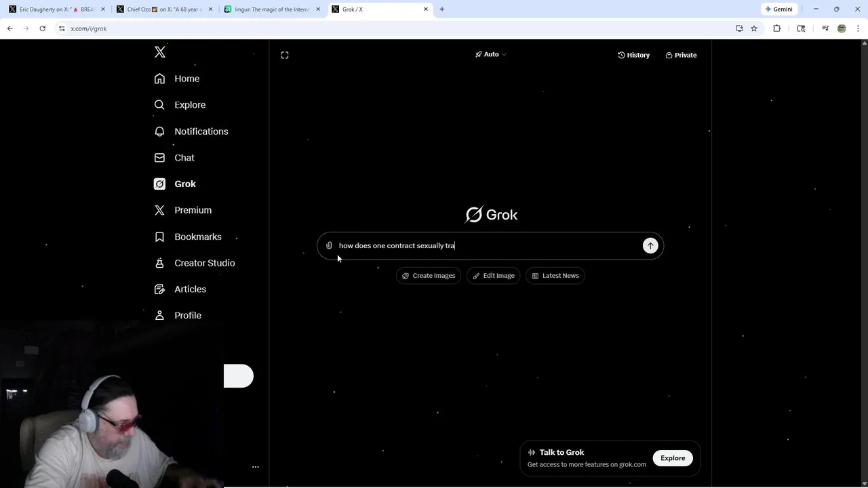Screen dimensions: 868x488
Task: Click the Chat envelope icon
Action: point(159,157)
